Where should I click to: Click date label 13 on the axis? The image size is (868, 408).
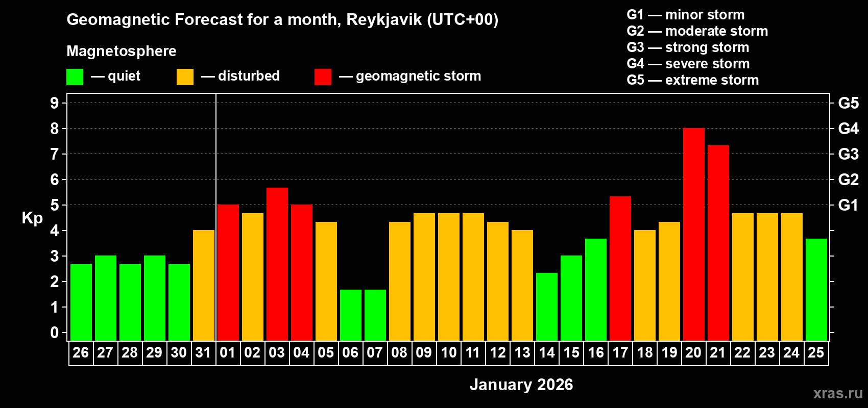click(x=522, y=353)
